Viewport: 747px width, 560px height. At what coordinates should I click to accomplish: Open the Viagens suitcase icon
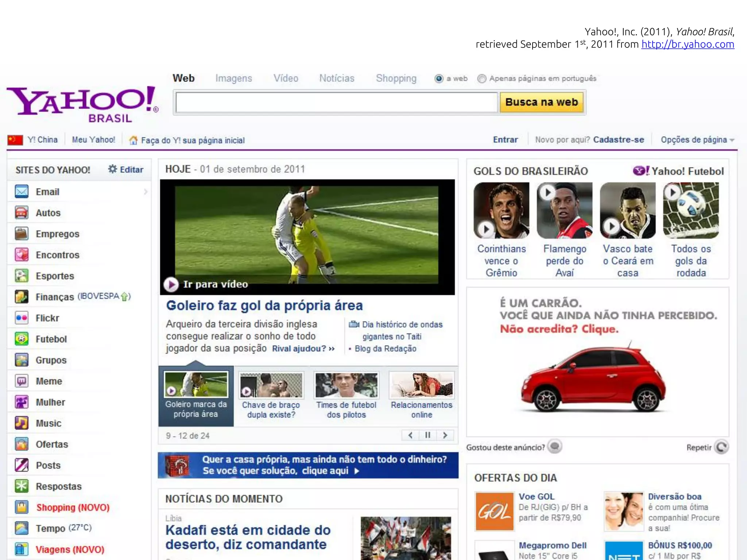tap(22, 549)
